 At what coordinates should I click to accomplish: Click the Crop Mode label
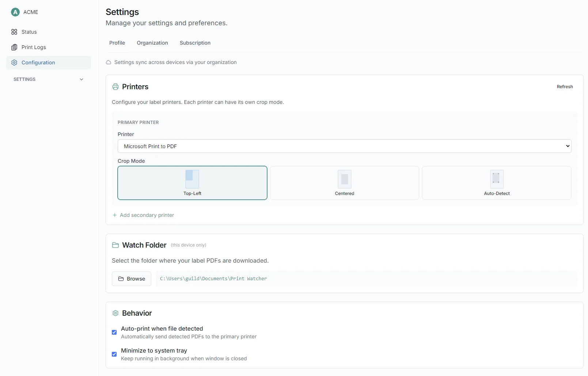click(x=131, y=161)
